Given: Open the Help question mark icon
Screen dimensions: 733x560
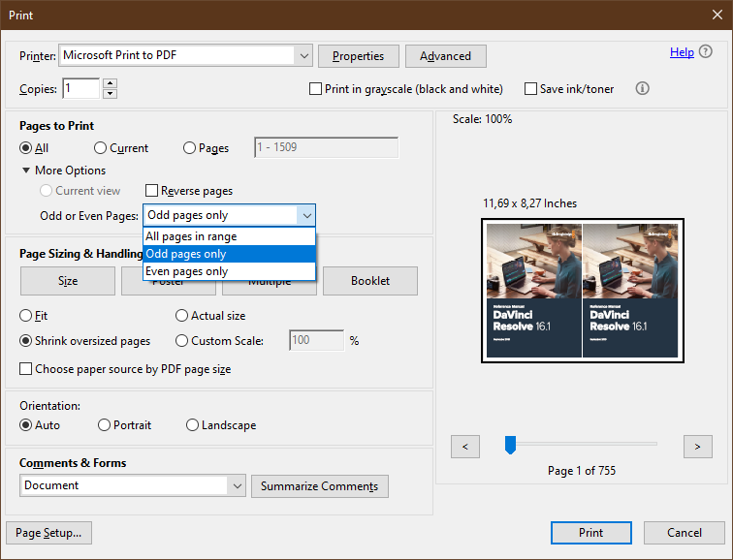Looking at the screenshot, I should pos(706,51).
